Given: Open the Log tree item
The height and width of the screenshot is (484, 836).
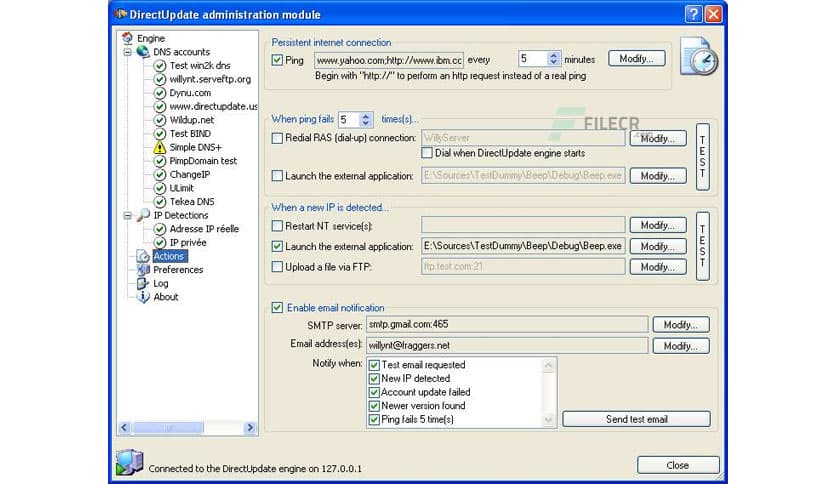Looking at the screenshot, I should click(x=160, y=284).
